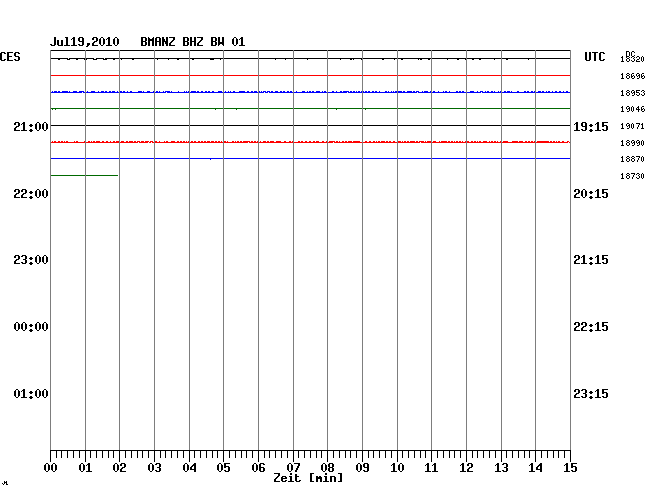
Task: Select the DC value 18990
Action: pyautogui.click(x=633, y=143)
